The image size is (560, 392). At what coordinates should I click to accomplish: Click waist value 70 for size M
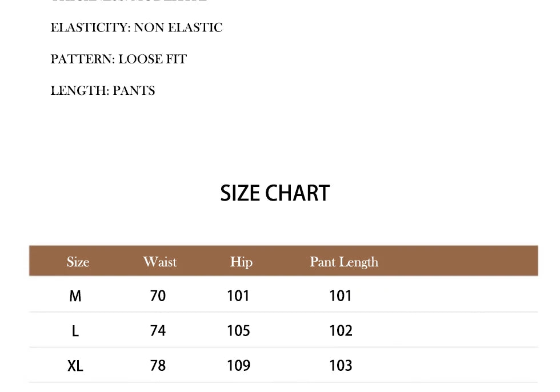point(158,296)
